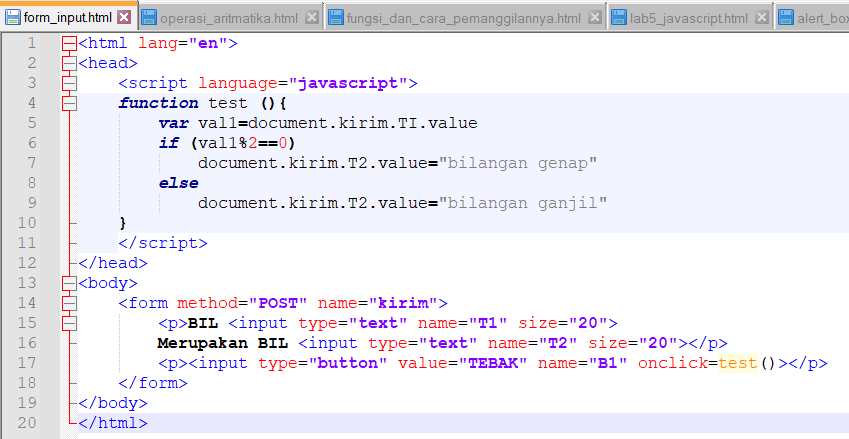Image resolution: width=849 pixels, height=439 pixels.
Task: Click the "javascript" attribute value on line 3
Action: click(348, 83)
